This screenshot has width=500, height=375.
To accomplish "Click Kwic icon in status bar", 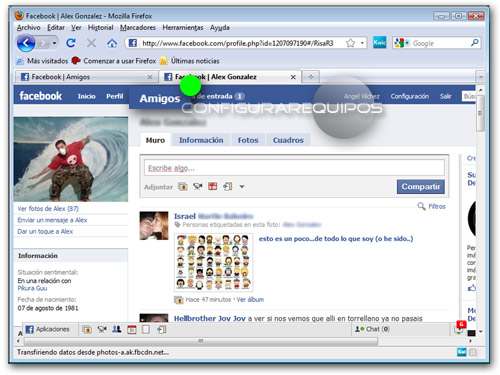I will (462, 352).
